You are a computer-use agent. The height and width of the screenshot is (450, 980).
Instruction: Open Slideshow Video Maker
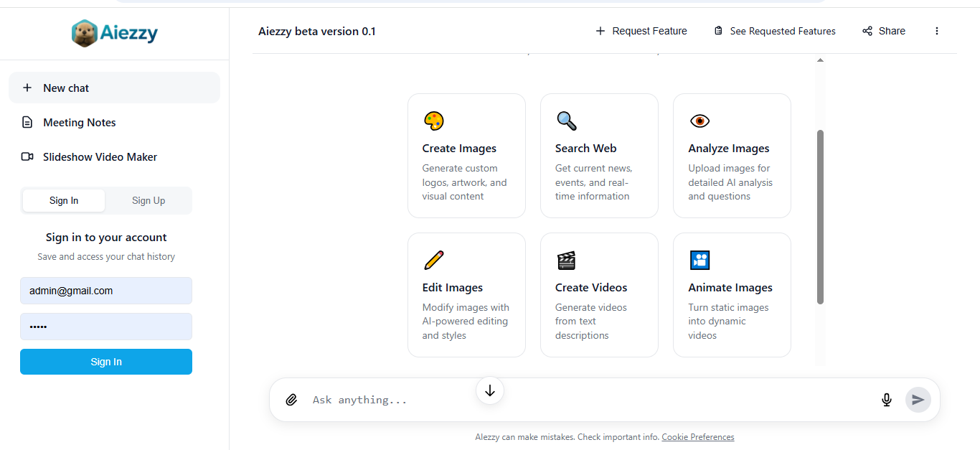[100, 157]
